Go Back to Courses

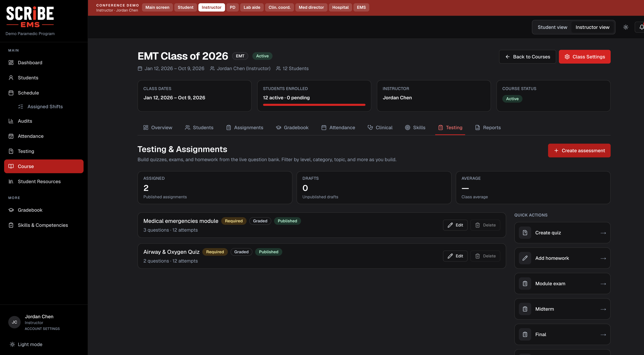point(527,57)
